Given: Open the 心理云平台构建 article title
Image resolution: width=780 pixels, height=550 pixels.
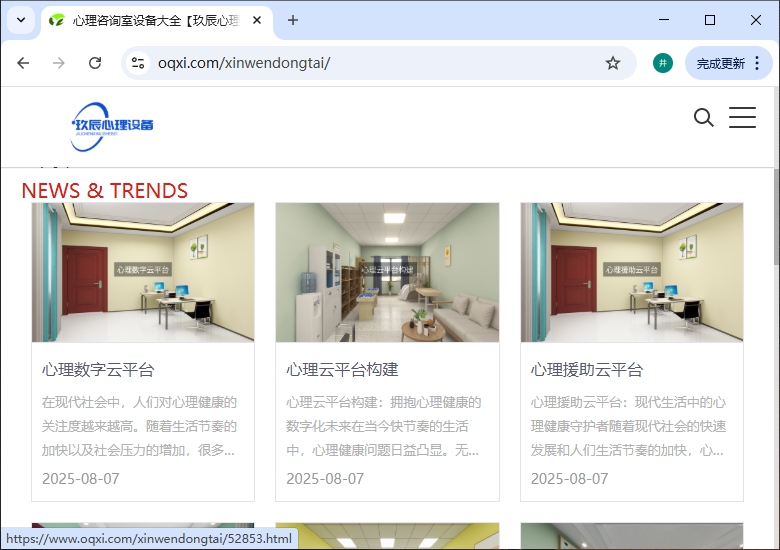Looking at the screenshot, I should click(342, 369).
